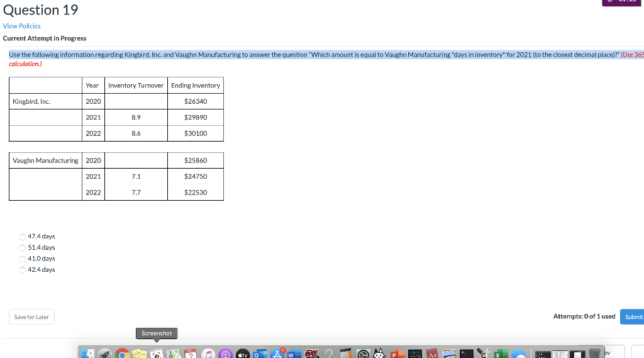Open Podcasts app in the dock
This screenshot has height=358, width=644.
226,354
